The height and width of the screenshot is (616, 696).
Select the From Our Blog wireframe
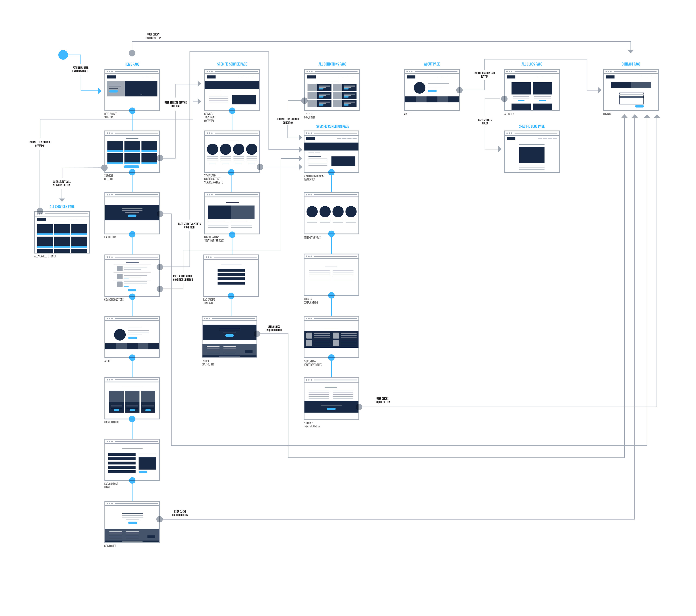132,398
